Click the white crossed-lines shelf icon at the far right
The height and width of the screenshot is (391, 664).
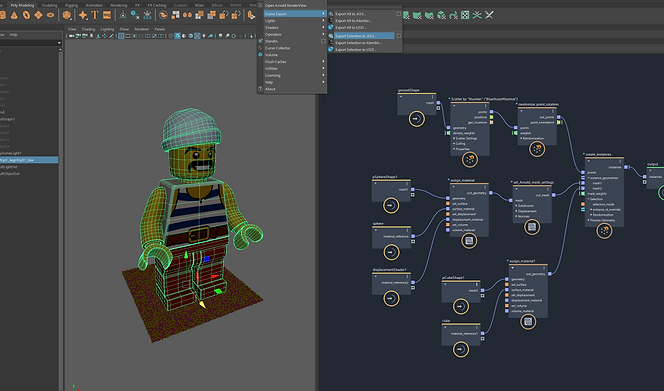pyautogui.click(x=489, y=15)
